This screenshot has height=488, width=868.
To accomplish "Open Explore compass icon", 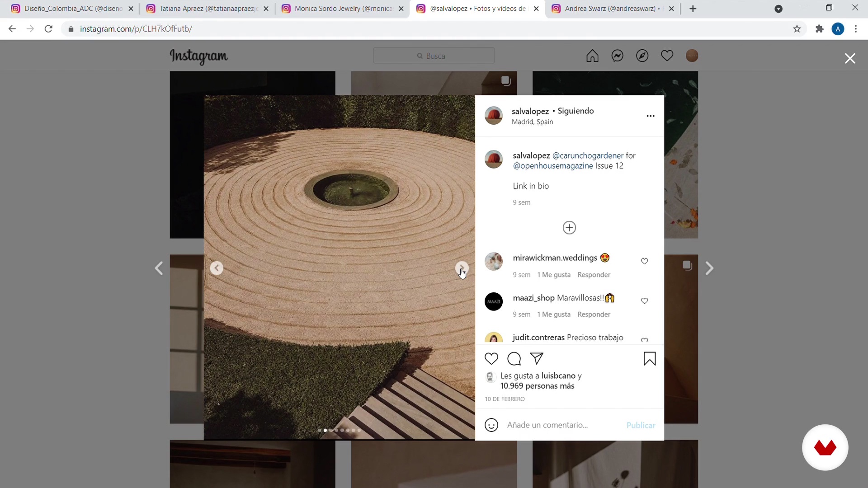I will (642, 56).
